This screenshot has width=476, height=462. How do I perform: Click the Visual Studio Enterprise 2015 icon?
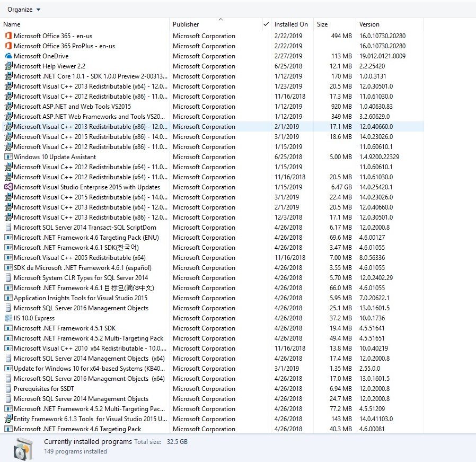pos(8,187)
